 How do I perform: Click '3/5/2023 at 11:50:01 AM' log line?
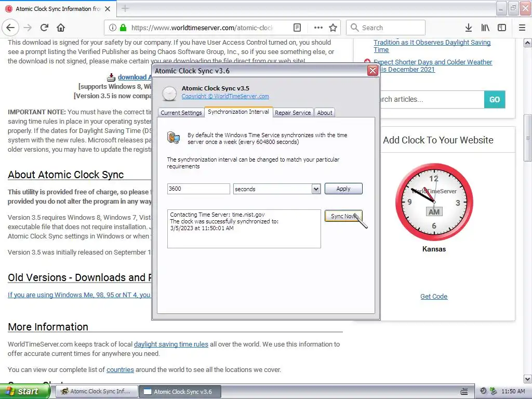[202, 229]
